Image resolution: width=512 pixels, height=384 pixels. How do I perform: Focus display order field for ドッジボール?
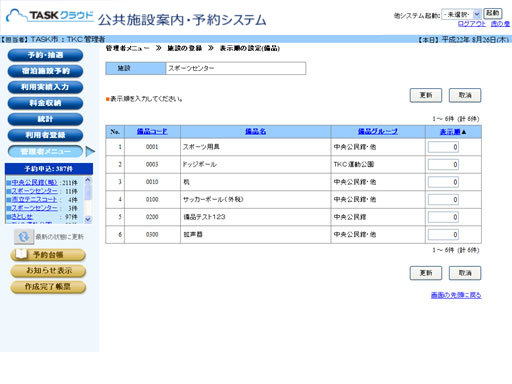[x=443, y=164]
